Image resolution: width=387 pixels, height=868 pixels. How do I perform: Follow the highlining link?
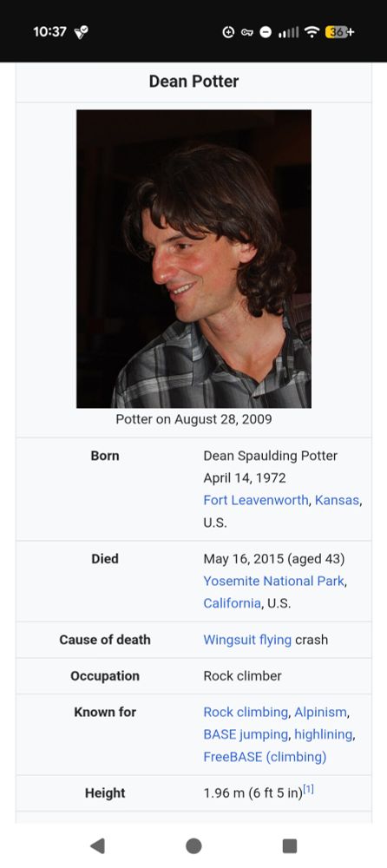point(324,734)
